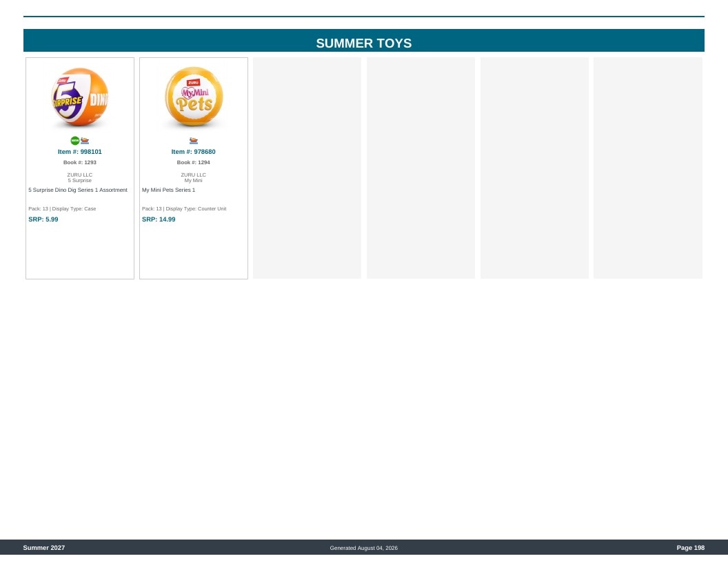The image size is (728, 563).
Task: Click Book #: 1294 text
Action: (x=194, y=163)
